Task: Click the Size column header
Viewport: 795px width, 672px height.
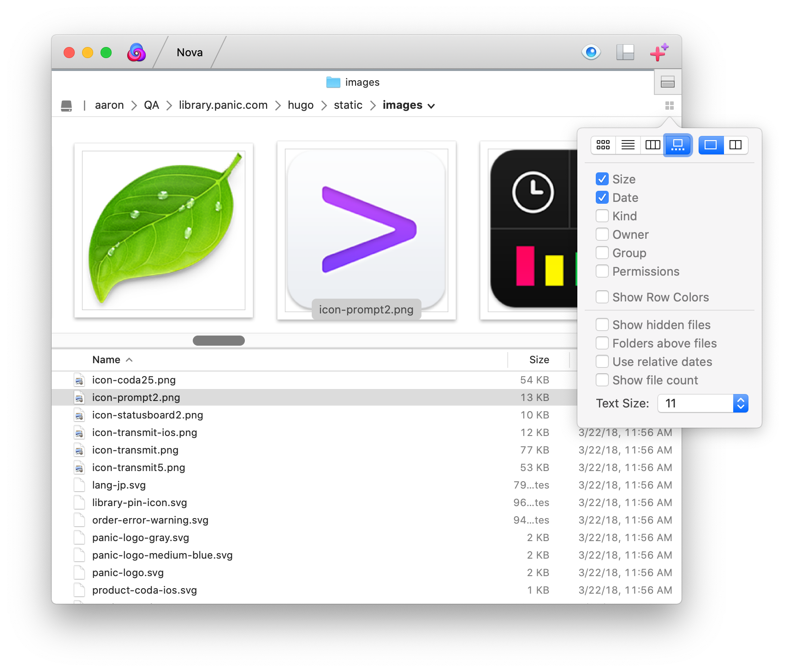Action: [539, 360]
